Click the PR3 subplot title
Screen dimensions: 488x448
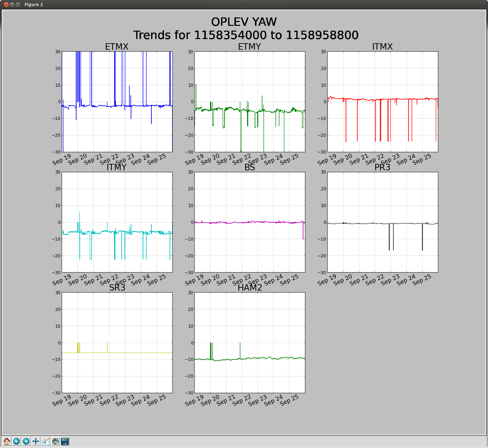382,167
